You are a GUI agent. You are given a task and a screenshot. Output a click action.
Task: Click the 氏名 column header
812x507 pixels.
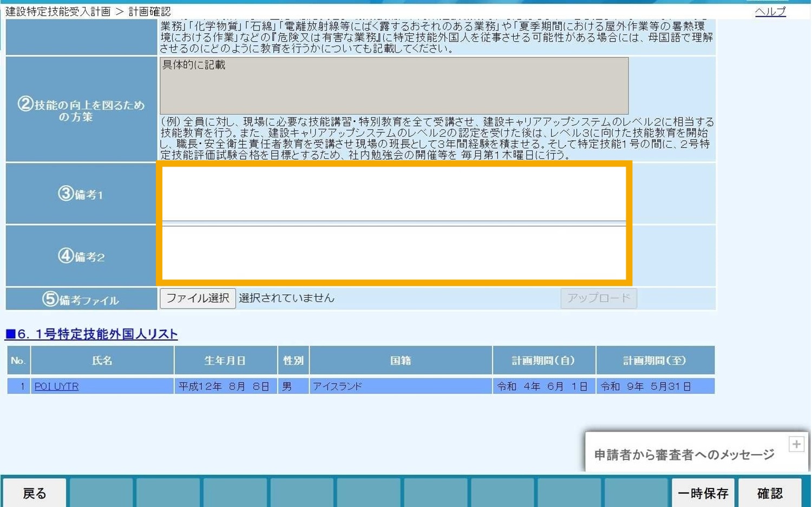tap(102, 360)
